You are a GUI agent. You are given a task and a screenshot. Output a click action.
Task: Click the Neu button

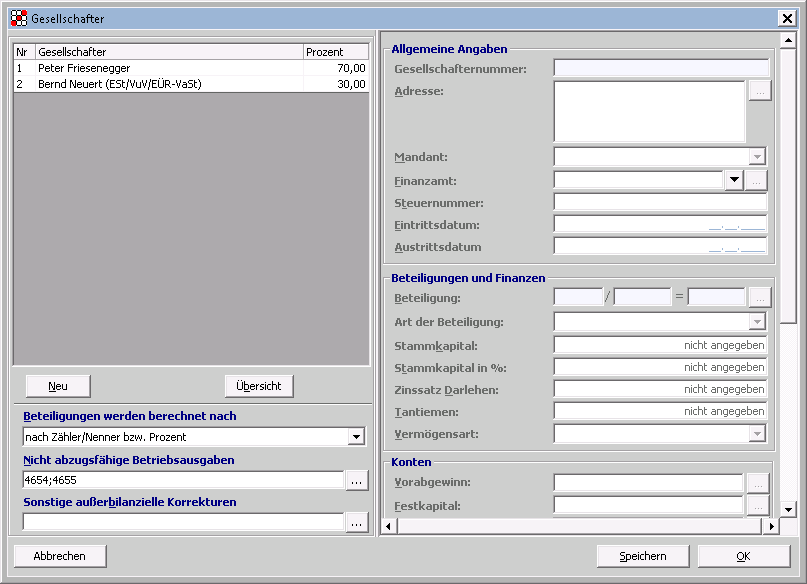(57, 386)
